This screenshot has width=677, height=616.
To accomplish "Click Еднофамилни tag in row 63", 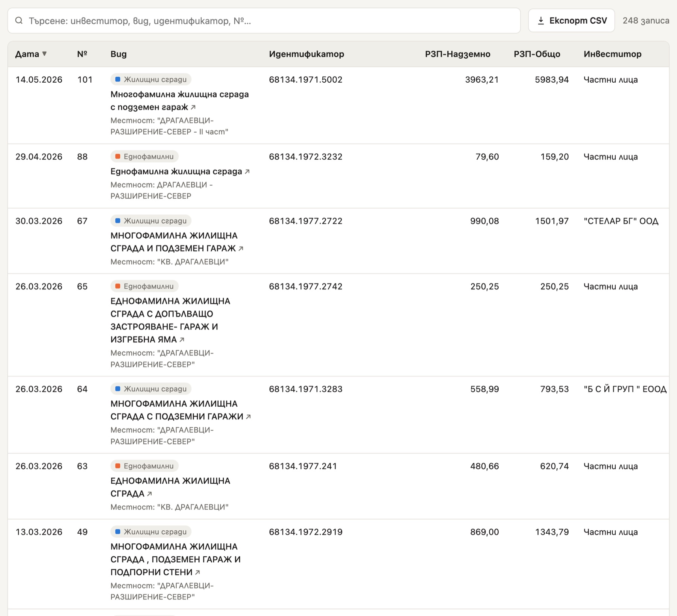I will (x=144, y=466).
